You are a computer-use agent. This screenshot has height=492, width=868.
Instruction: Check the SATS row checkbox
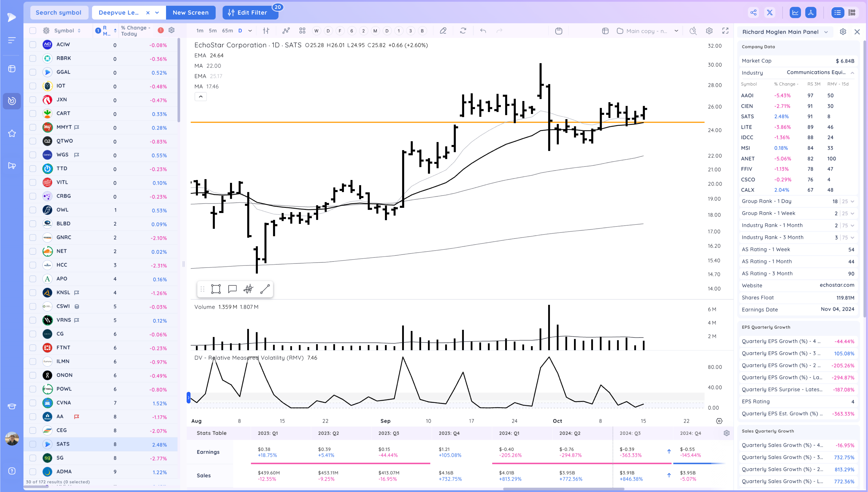click(33, 444)
